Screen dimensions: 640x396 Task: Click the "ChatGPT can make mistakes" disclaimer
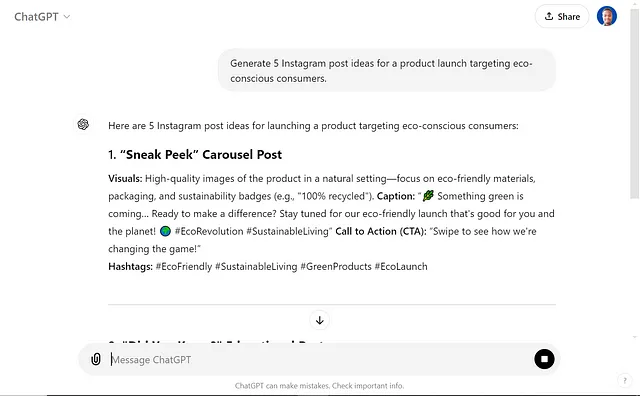(319, 386)
